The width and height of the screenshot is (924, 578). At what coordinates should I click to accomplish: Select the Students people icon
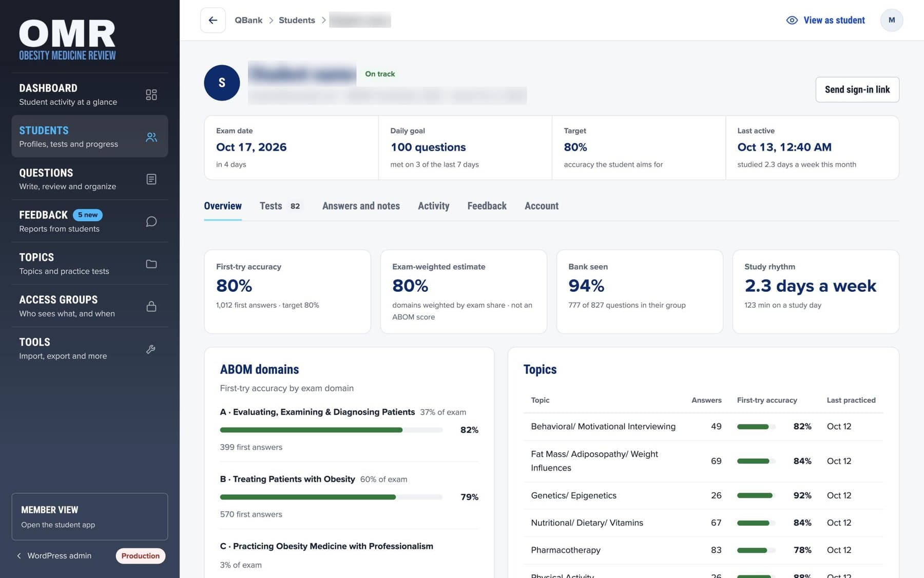tap(151, 137)
